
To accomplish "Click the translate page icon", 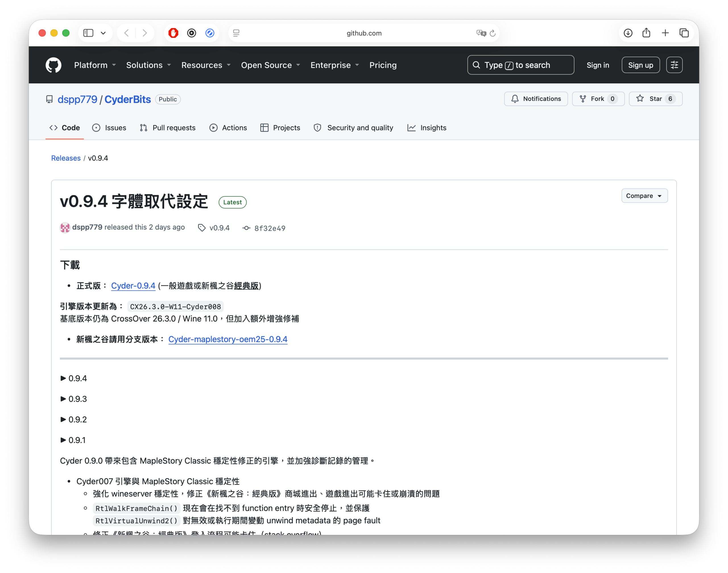I will click(481, 33).
